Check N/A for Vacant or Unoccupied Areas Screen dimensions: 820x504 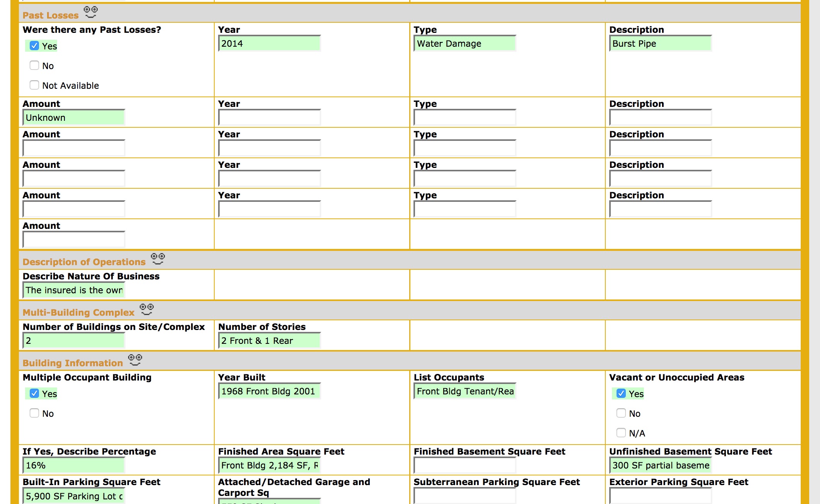tap(621, 433)
